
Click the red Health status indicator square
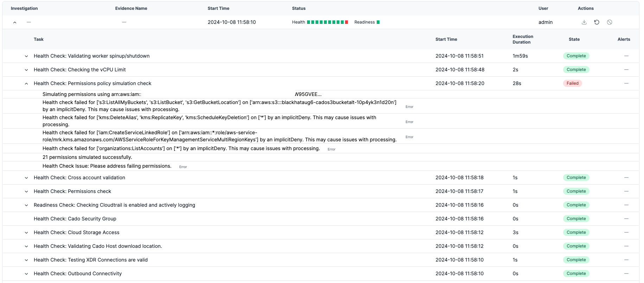click(346, 22)
